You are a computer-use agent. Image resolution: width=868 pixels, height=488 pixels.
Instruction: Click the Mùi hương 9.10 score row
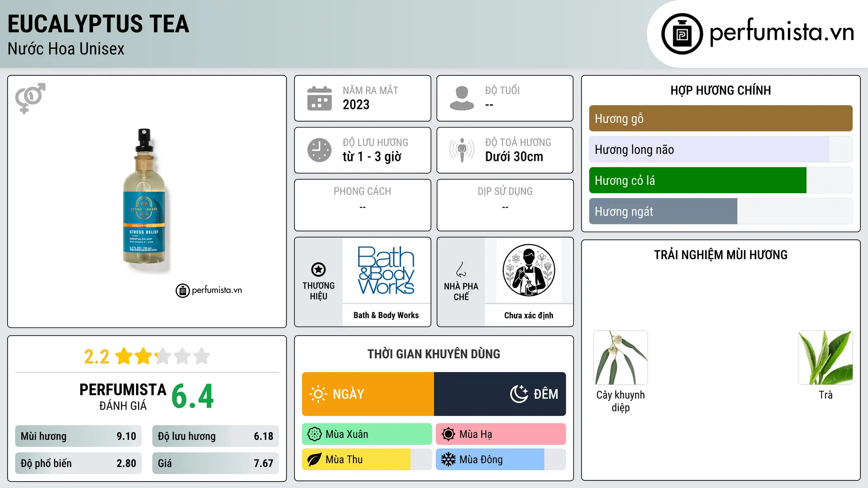(78, 436)
